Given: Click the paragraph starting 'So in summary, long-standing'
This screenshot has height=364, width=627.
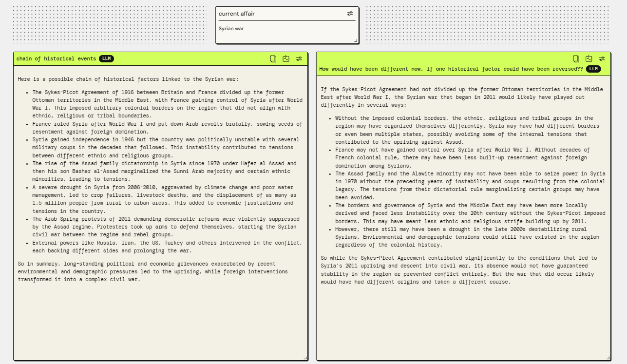Looking at the screenshot, I should pyautogui.click(x=153, y=271).
